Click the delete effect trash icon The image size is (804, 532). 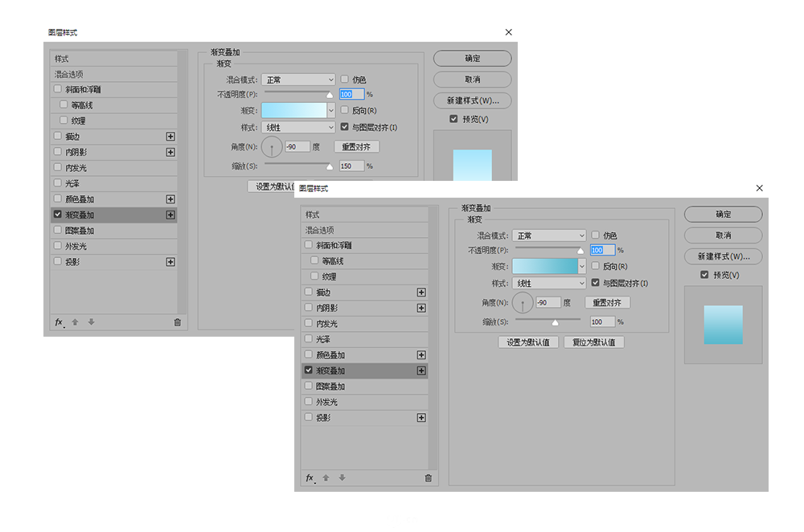(x=429, y=477)
